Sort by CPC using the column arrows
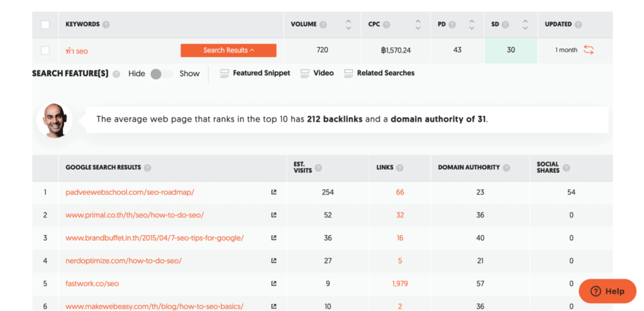 pyautogui.click(x=418, y=25)
